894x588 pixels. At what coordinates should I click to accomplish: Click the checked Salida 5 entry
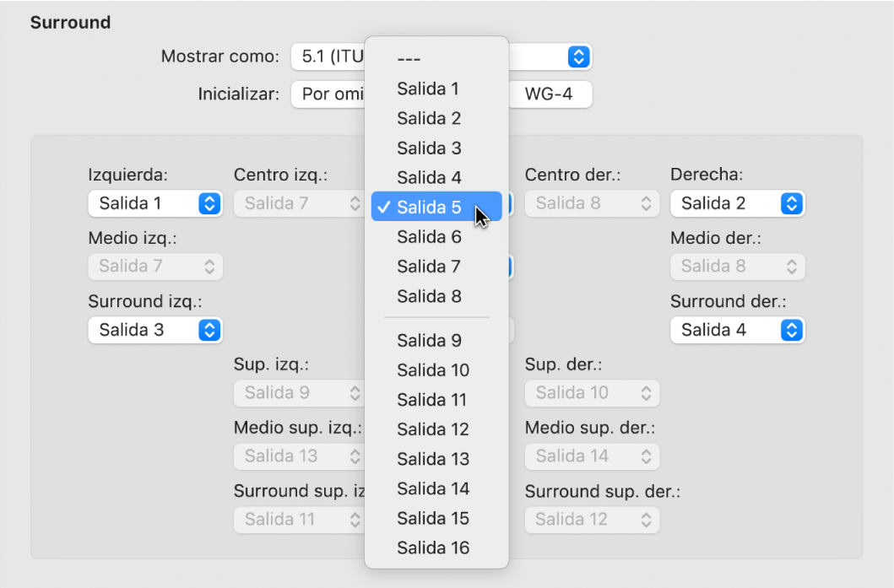tap(428, 208)
